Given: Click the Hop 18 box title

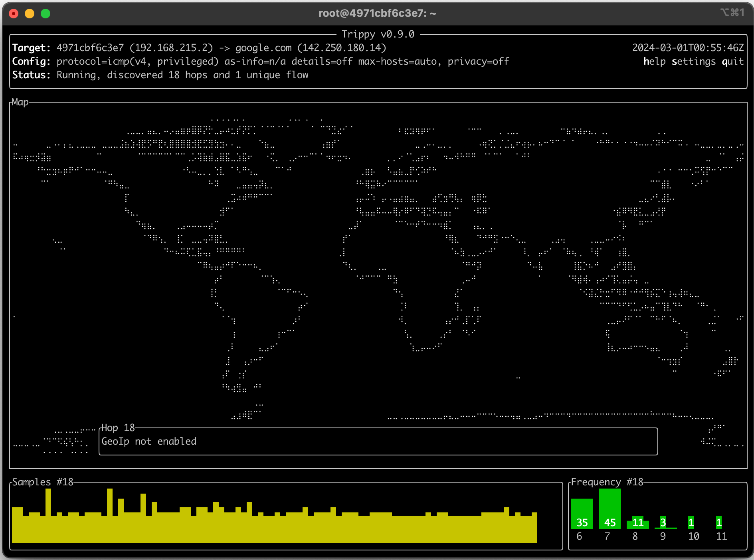Looking at the screenshot, I should click(x=118, y=428).
